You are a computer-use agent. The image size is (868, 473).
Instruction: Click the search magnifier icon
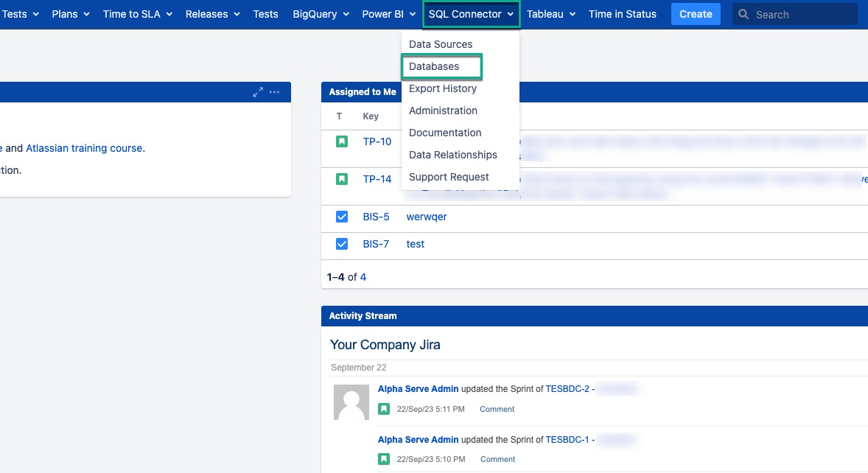pyautogui.click(x=743, y=14)
